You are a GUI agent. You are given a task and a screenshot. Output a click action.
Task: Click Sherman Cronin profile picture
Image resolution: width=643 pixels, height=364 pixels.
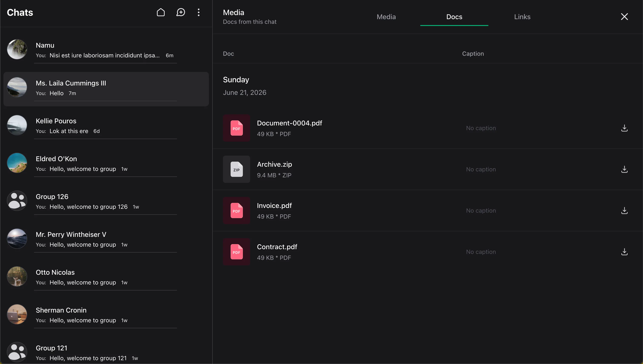click(x=17, y=314)
